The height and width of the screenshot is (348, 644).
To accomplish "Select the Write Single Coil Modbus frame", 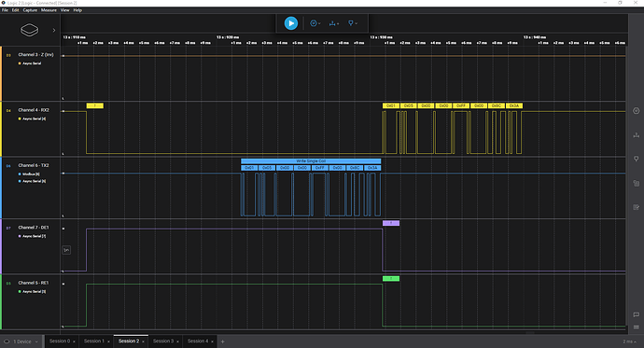I will point(311,161).
